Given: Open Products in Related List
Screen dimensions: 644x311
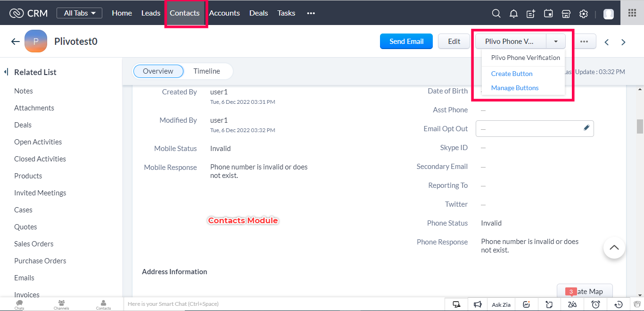Looking at the screenshot, I should (28, 176).
